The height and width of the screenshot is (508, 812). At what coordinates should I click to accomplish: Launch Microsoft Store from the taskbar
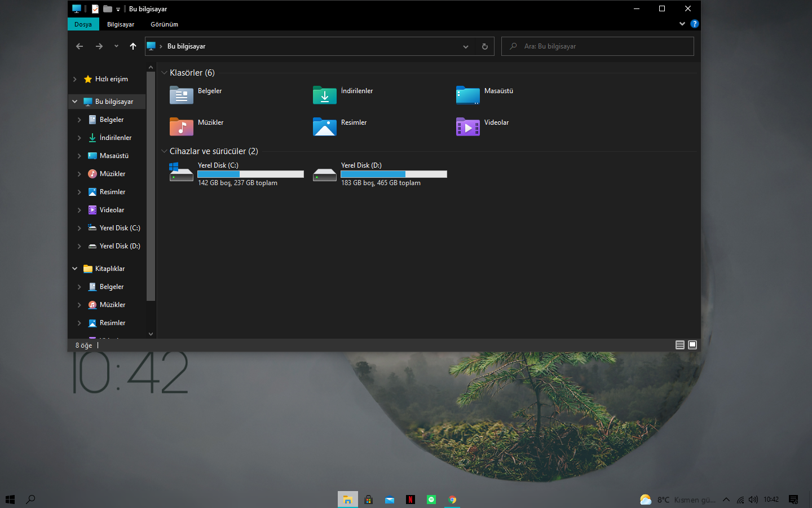coord(369,500)
